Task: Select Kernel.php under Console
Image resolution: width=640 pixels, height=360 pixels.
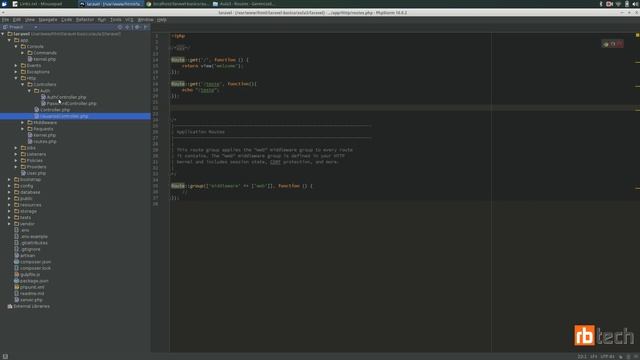Action: coord(41,59)
